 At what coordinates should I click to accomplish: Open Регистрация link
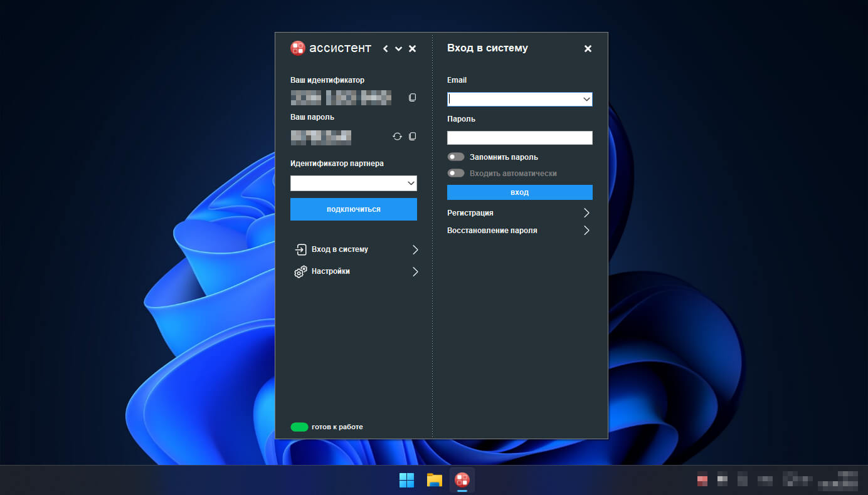tap(470, 213)
